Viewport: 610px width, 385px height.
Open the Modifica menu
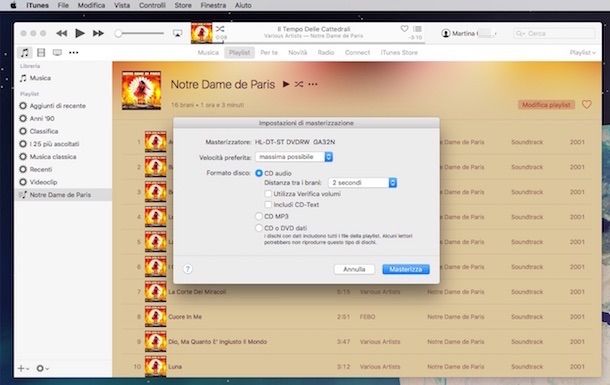click(x=91, y=5)
